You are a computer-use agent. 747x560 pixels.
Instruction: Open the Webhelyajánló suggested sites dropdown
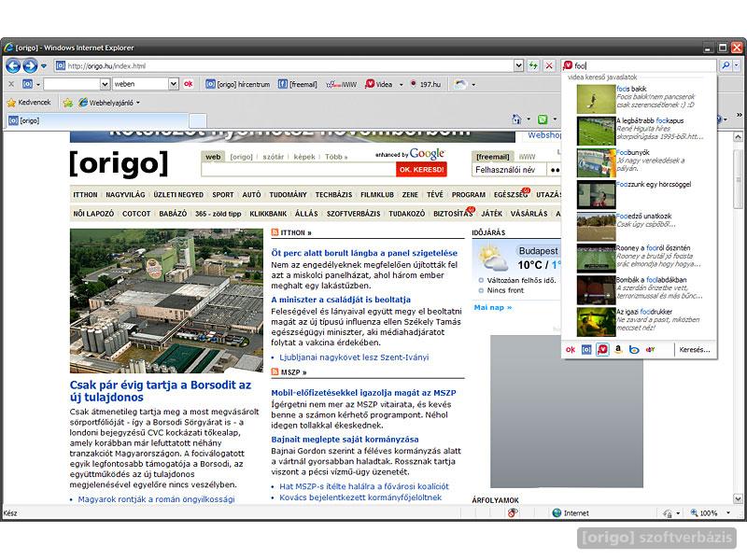pyautogui.click(x=109, y=103)
